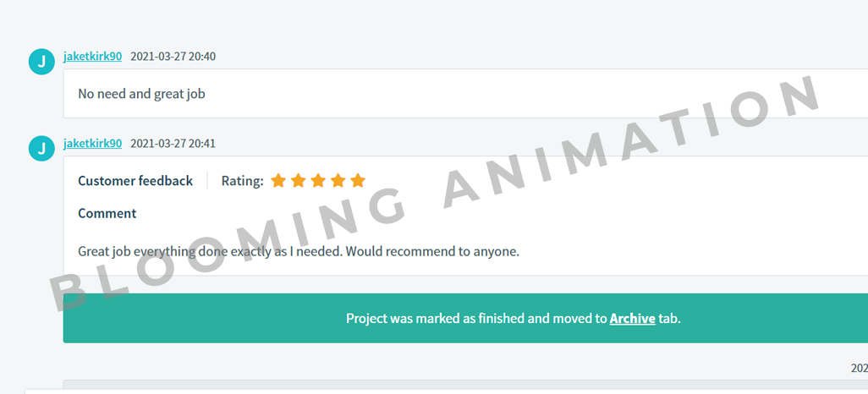Screen dimensions: 868x394
Task: Click the J avatar beside the 20:40 message
Action: [41, 62]
